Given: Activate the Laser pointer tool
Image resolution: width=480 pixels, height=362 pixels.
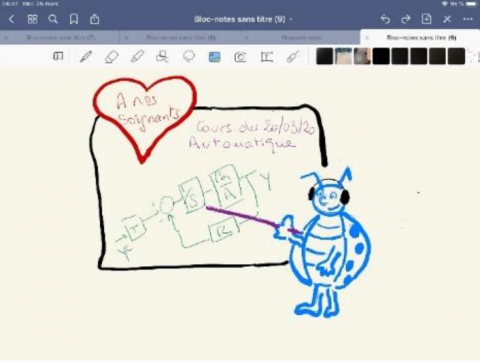Looking at the screenshot, I should tap(292, 57).
